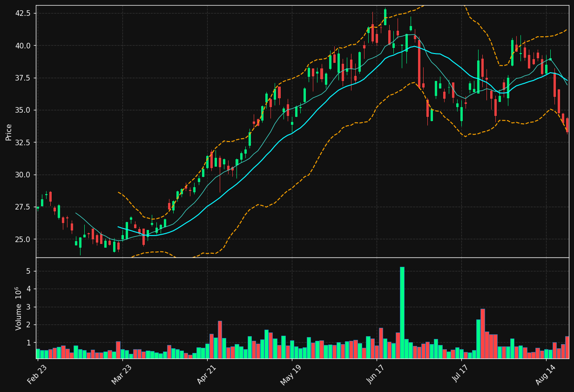The height and width of the screenshot is (392, 574).
Task: Select the 37.5 price axis label
Action: (23, 78)
